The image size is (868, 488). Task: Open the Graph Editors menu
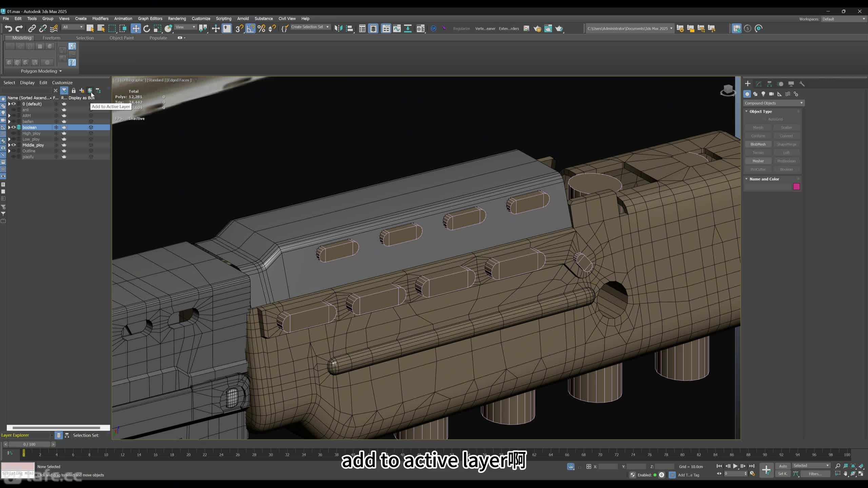tap(150, 19)
